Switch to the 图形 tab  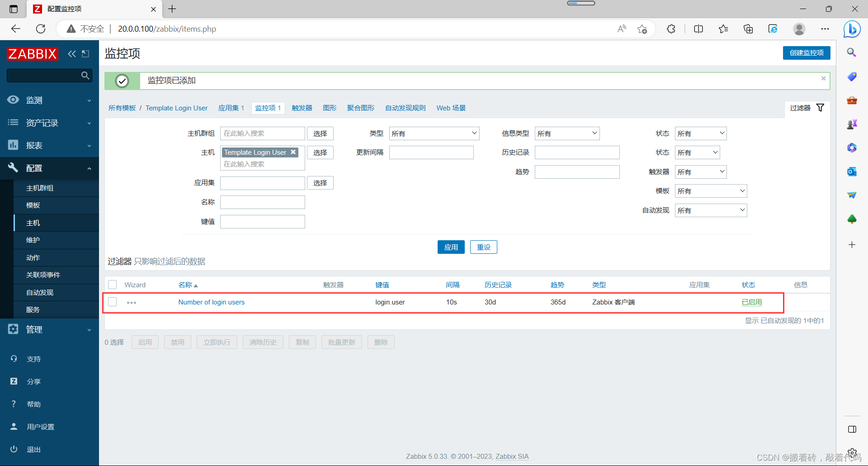pos(330,108)
